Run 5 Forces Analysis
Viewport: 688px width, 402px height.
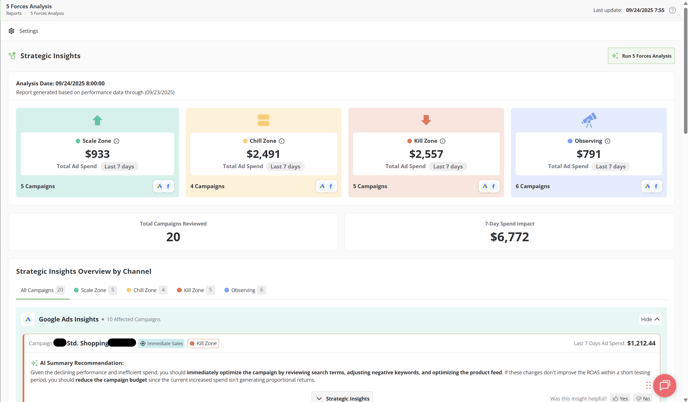641,56
